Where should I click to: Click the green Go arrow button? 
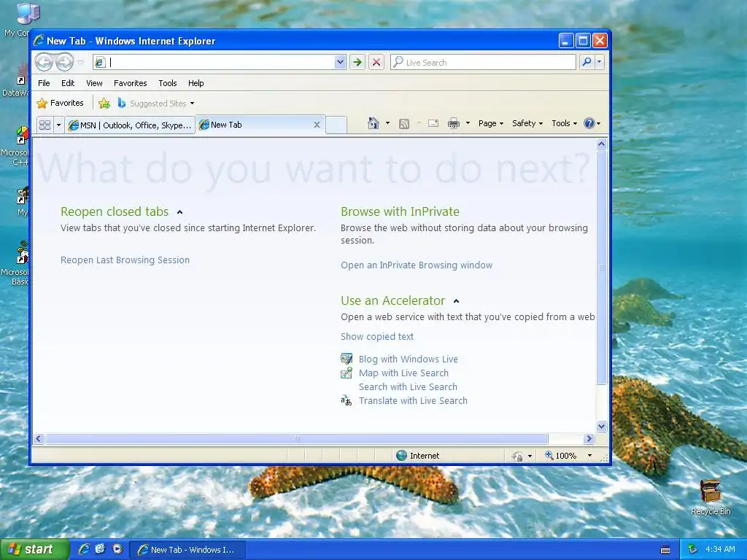pyautogui.click(x=357, y=62)
